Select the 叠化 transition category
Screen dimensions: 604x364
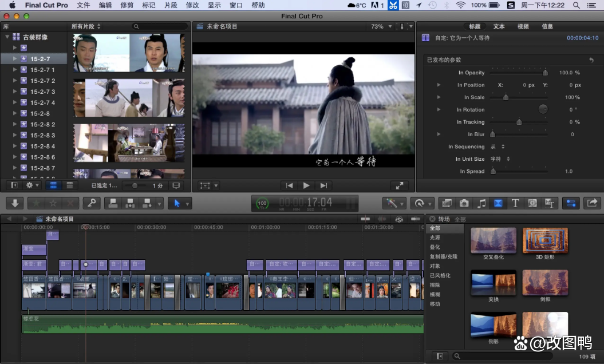point(435,247)
